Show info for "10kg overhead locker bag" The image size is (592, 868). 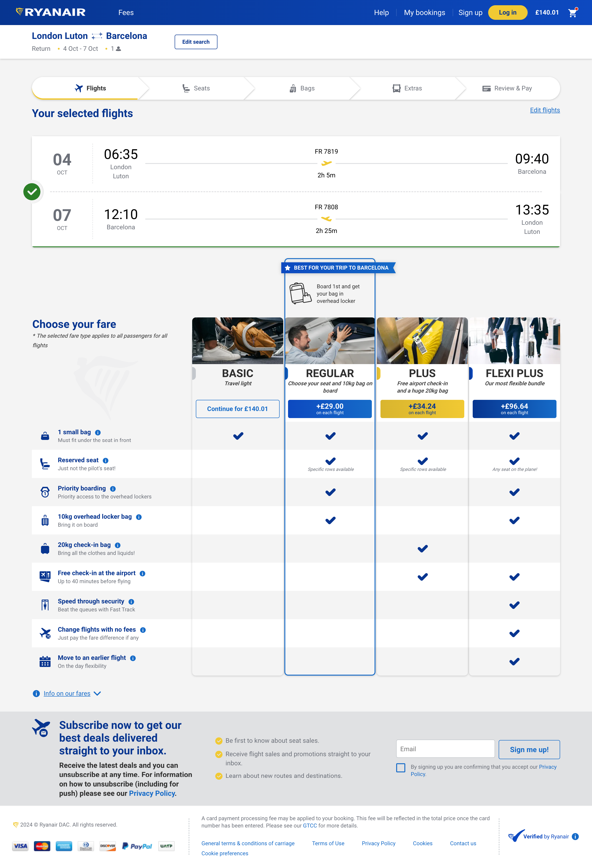coord(139,517)
